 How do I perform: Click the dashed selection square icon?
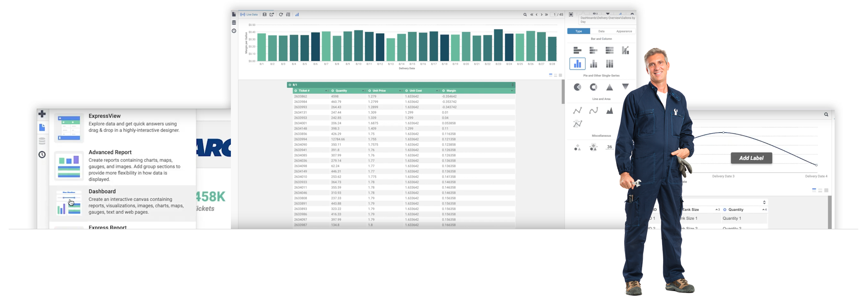(571, 15)
